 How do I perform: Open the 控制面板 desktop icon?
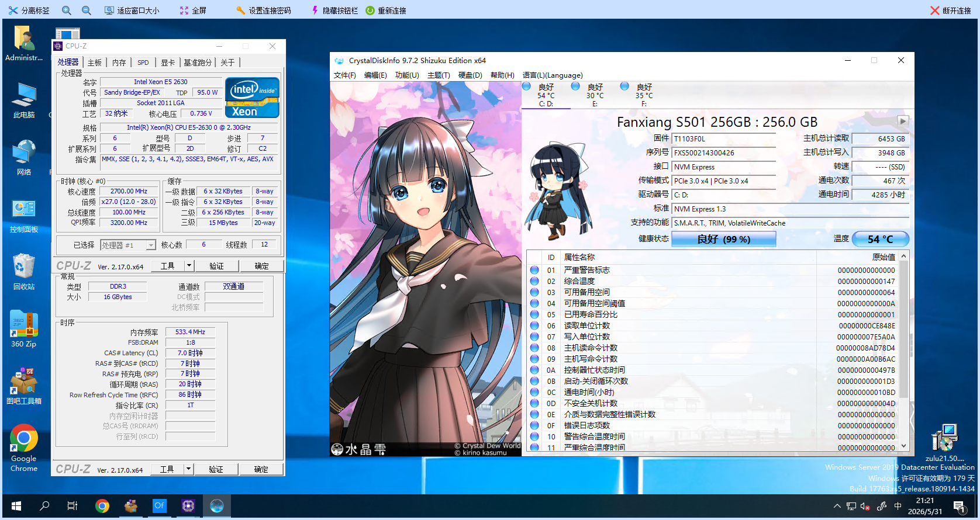(24, 216)
